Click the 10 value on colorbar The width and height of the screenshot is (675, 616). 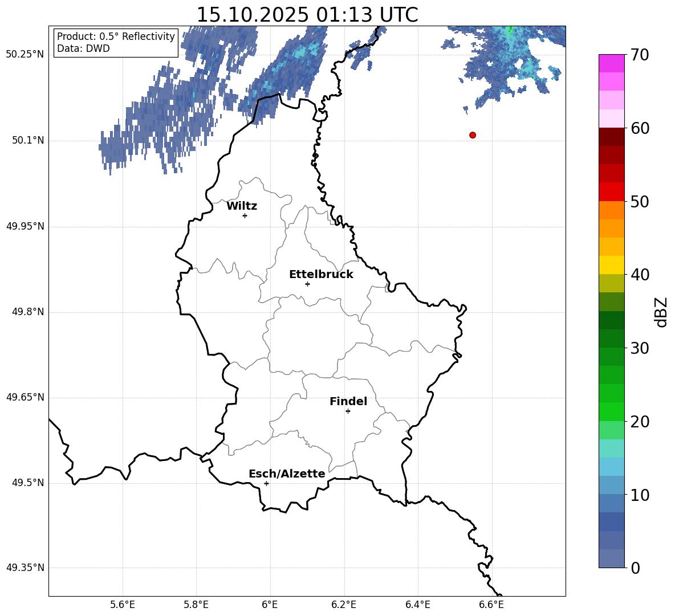640,495
